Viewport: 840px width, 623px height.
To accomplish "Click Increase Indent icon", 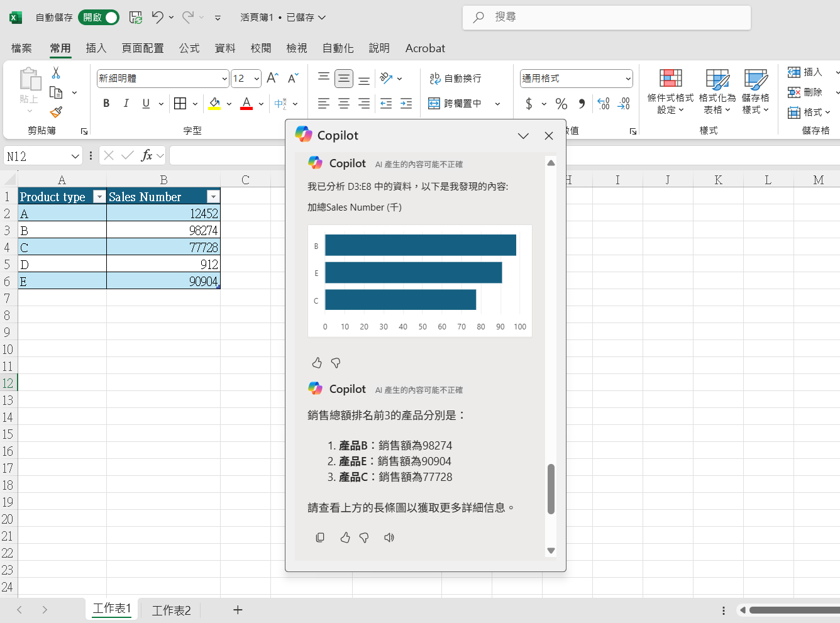I will (406, 103).
